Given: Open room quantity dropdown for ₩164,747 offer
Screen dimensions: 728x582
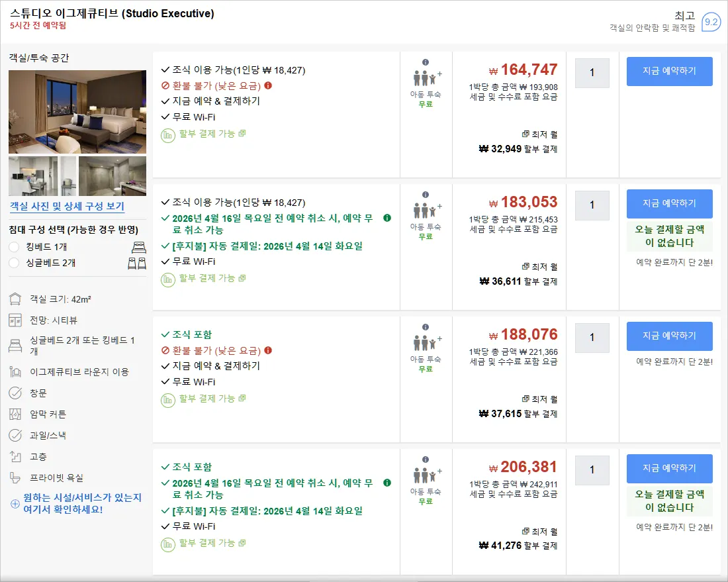Looking at the screenshot, I should [592, 73].
